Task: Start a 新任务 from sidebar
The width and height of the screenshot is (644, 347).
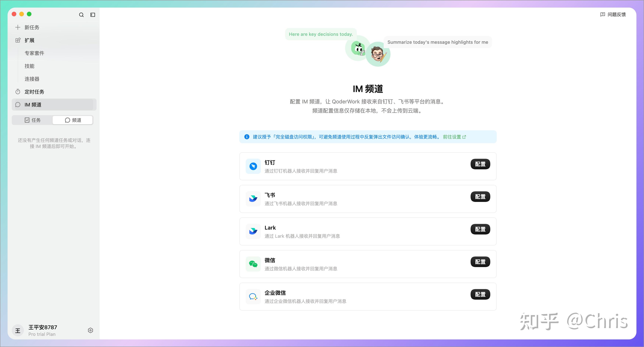Action: coord(54,27)
